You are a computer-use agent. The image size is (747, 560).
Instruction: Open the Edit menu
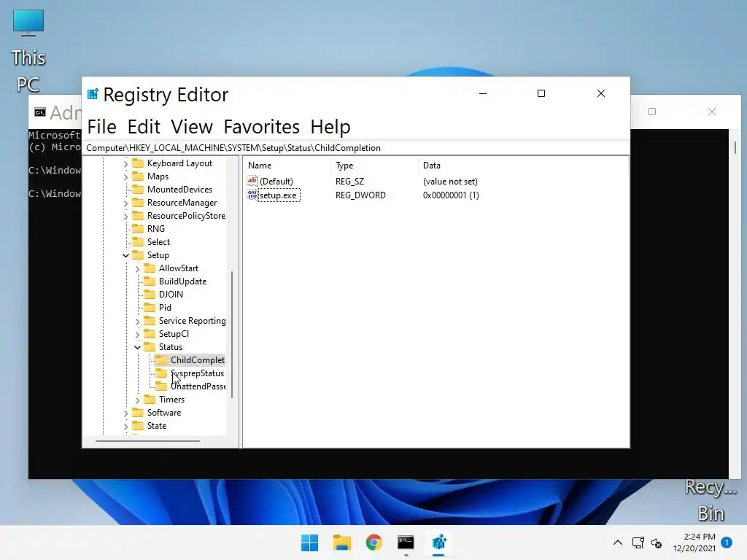144,127
